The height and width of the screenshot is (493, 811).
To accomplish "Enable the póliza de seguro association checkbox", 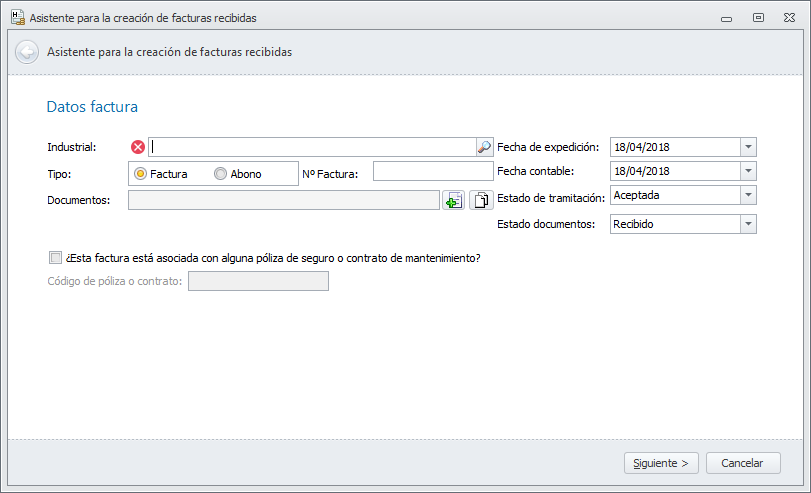I will point(55,257).
